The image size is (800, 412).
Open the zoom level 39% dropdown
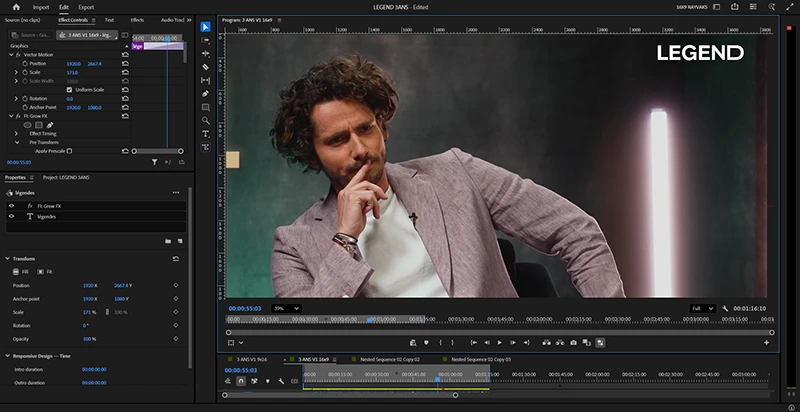tap(287, 308)
